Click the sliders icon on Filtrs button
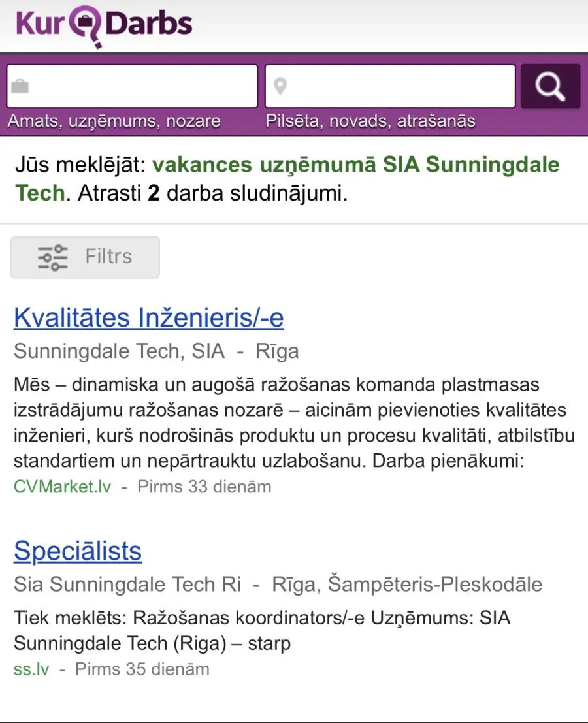Image resolution: width=588 pixels, height=723 pixels. tap(52, 257)
